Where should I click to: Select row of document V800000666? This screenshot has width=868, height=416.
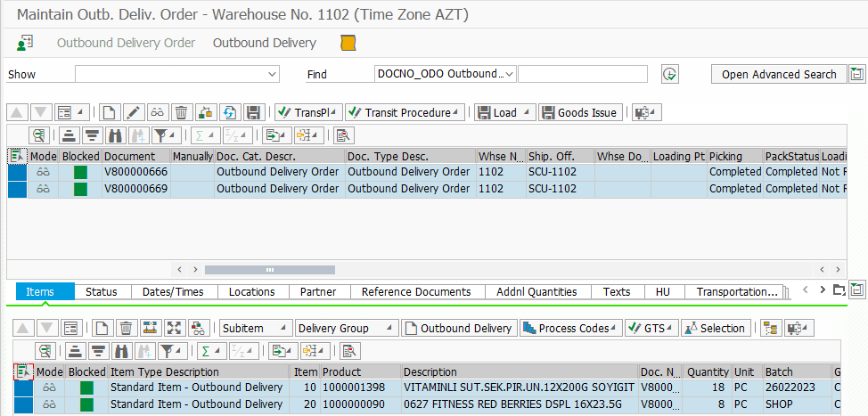click(x=17, y=172)
